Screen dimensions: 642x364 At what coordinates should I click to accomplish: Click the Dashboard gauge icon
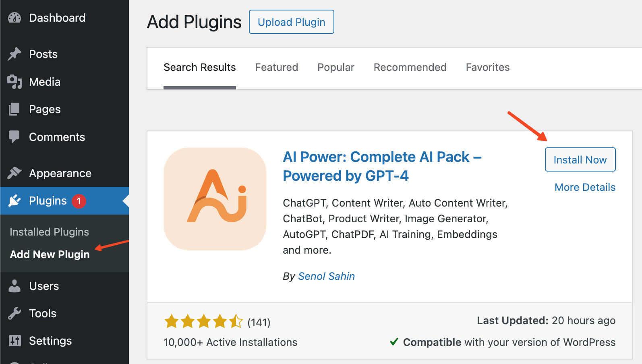(x=14, y=18)
